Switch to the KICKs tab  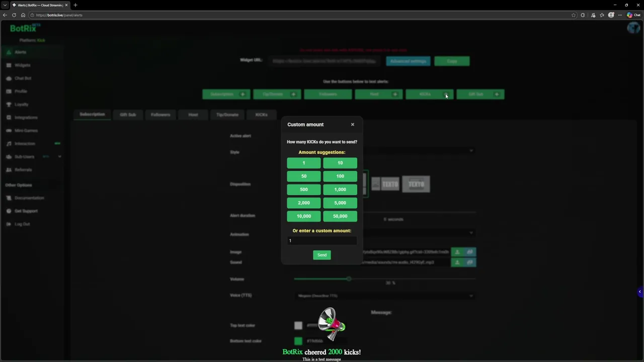(x=261, y=115)
